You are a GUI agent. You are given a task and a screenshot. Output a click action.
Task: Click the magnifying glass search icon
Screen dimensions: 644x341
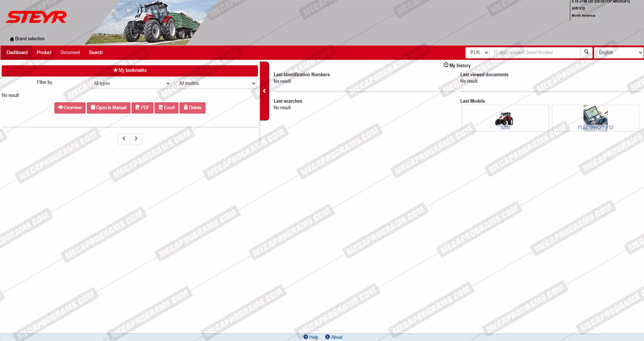586,52
